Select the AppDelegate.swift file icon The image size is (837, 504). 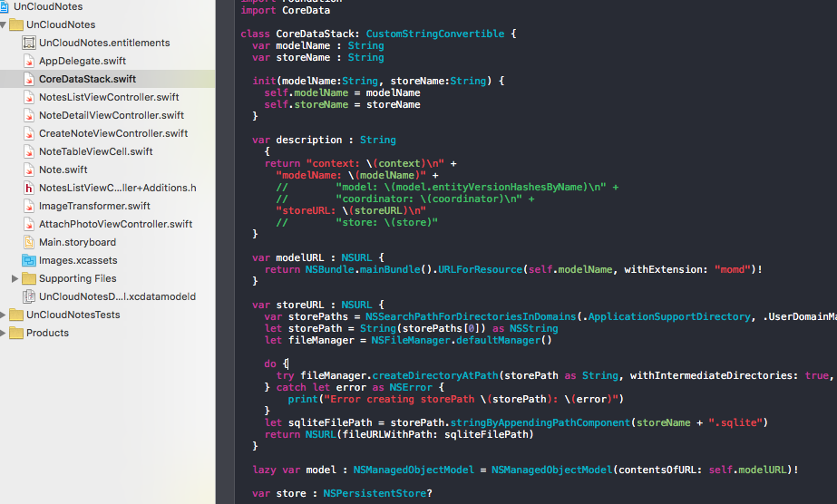pyautogui.click(x=29, y=61)
